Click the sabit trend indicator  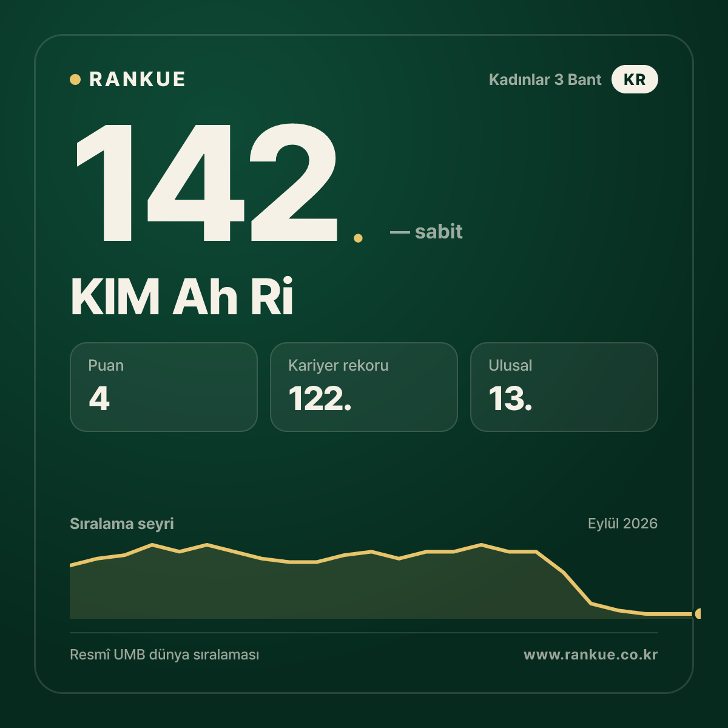[426, 232]
